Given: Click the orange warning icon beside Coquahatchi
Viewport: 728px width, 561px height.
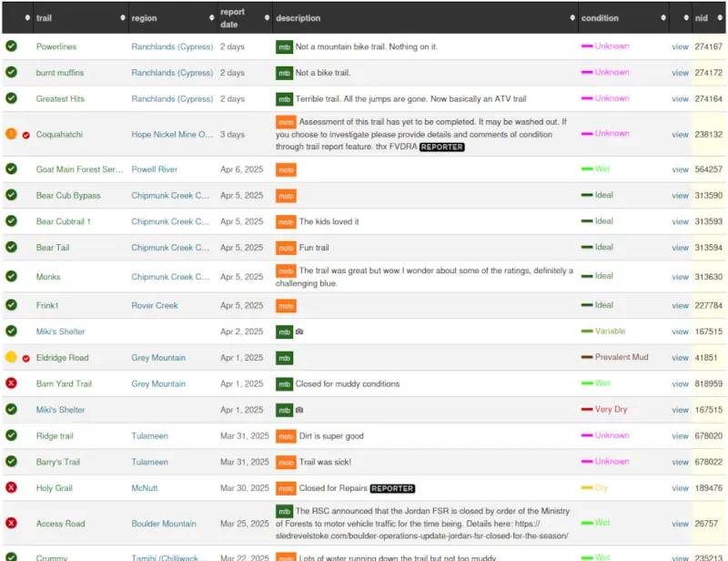Looking at the screenshot, I should (11, 134).
